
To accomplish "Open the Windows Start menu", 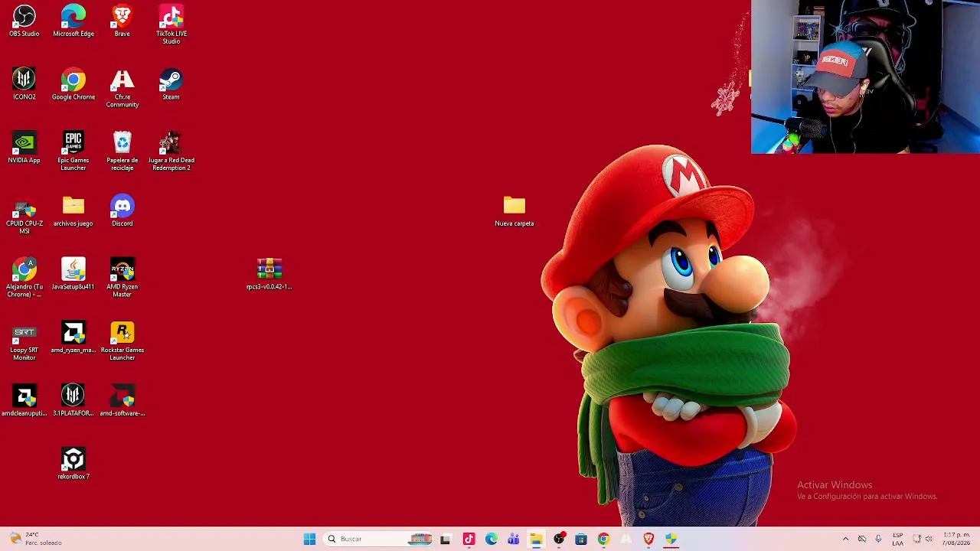I will coord(309,539).
